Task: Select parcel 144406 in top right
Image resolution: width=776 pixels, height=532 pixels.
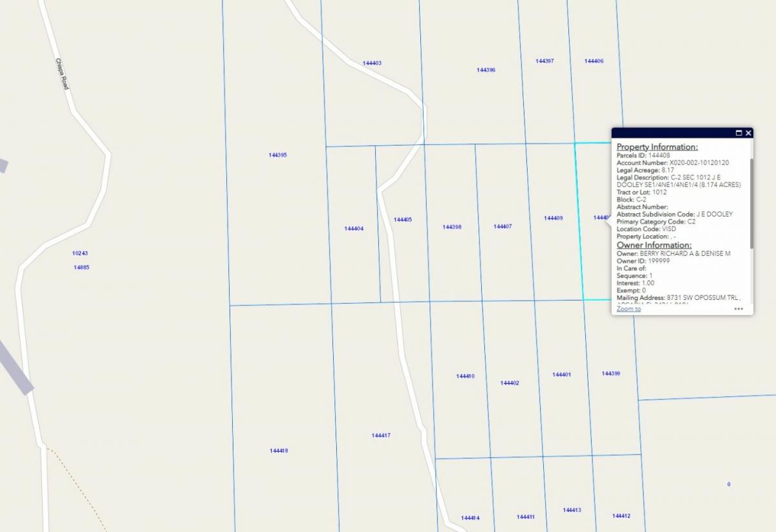Action: point(594,61)
